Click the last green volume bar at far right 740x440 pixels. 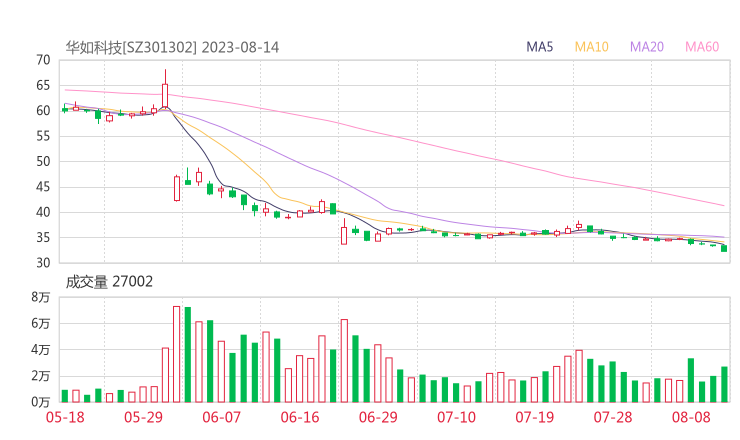[724, 384]
